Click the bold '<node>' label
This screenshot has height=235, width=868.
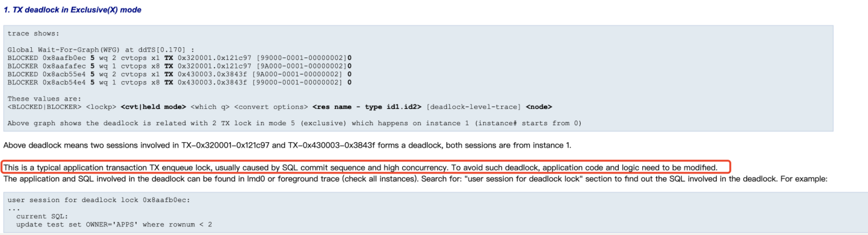(x=539, y=107)
